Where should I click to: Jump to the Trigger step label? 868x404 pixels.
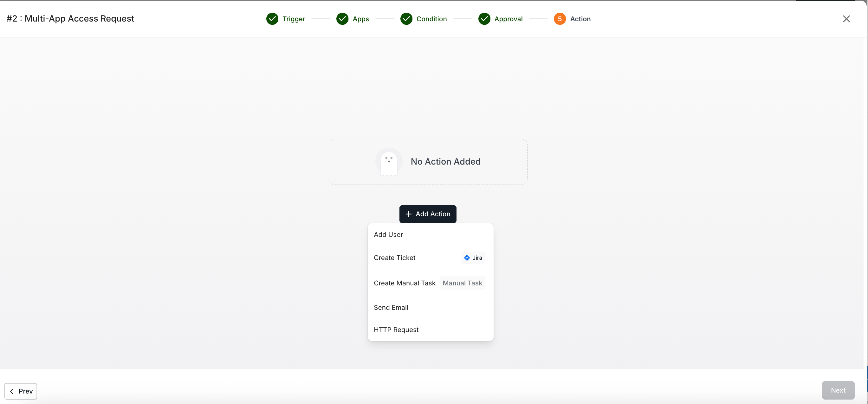coord(294,19)
